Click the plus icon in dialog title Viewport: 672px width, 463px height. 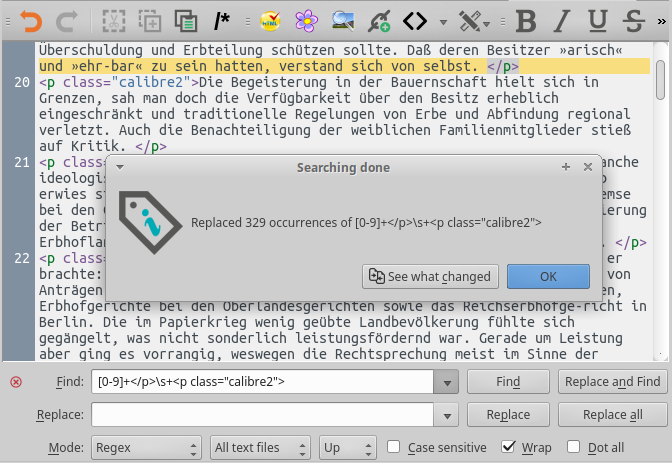566,167
